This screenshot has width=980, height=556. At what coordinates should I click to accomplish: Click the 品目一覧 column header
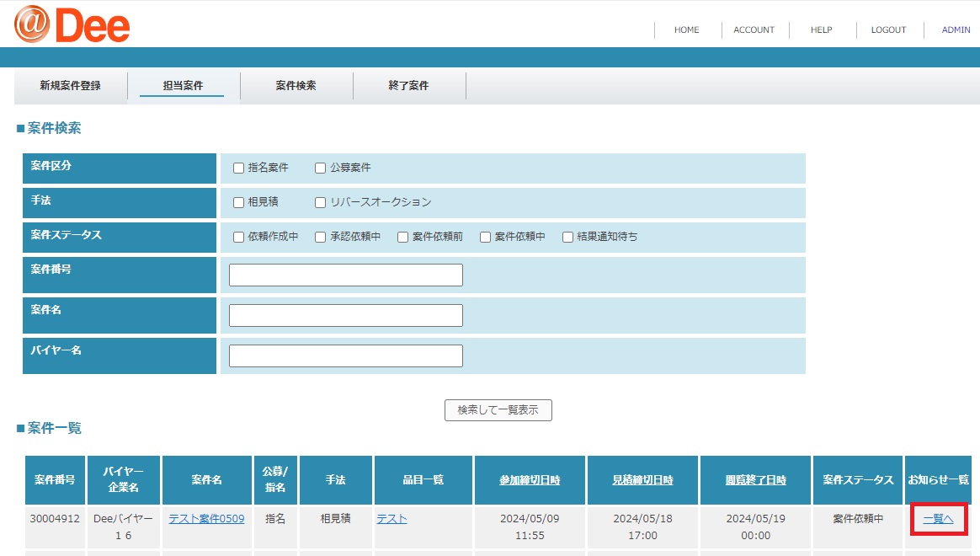[x=423, y=479]
